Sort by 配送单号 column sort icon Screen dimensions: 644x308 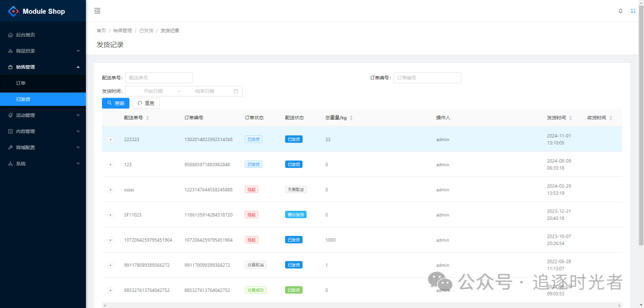coord(148,118)
